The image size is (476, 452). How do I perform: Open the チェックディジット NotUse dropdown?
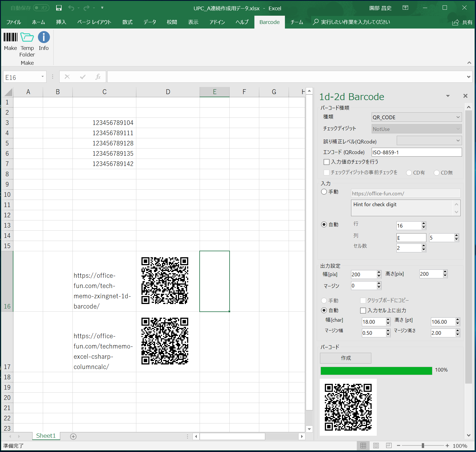pos(417,129)
